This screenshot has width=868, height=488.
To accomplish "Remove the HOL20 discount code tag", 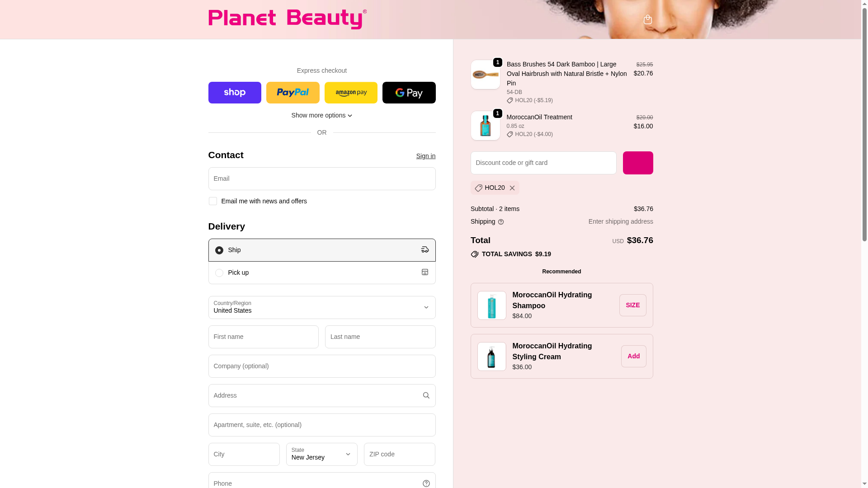I will point(512,188).
